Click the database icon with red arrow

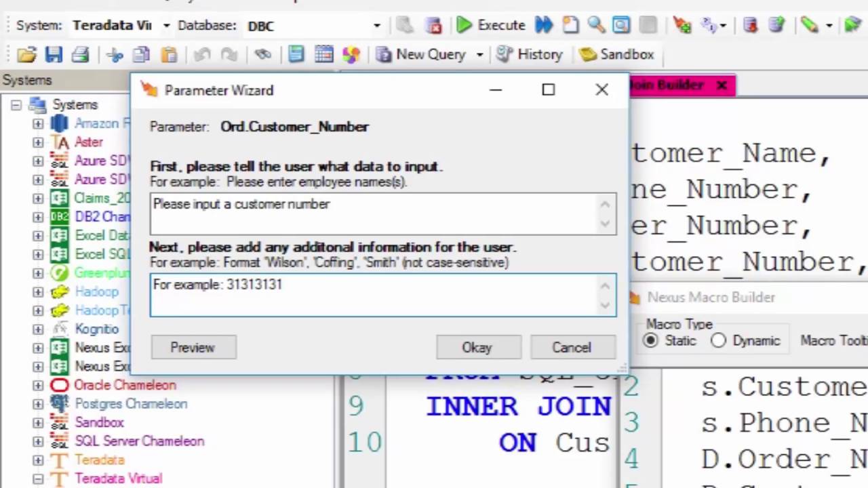click(750, 26)
